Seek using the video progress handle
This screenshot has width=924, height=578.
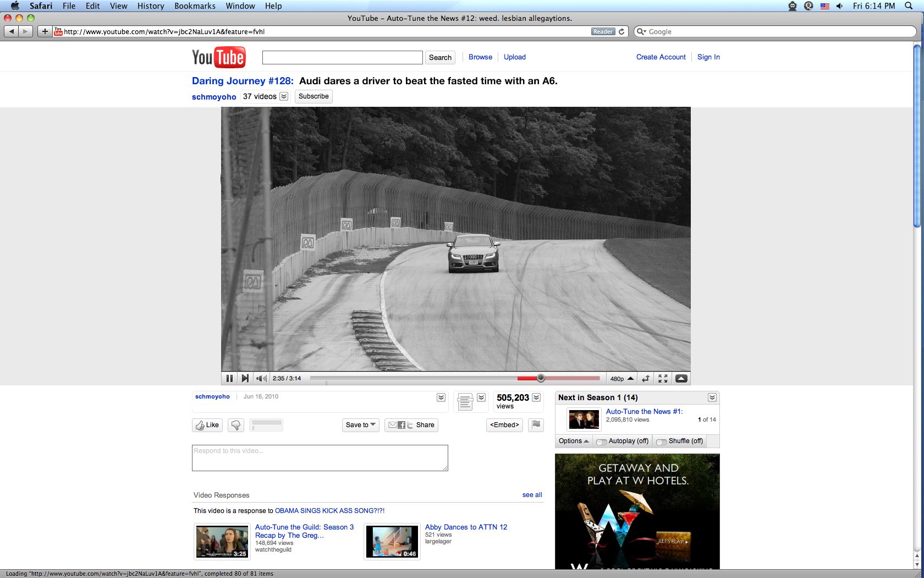tap(541, 378)
